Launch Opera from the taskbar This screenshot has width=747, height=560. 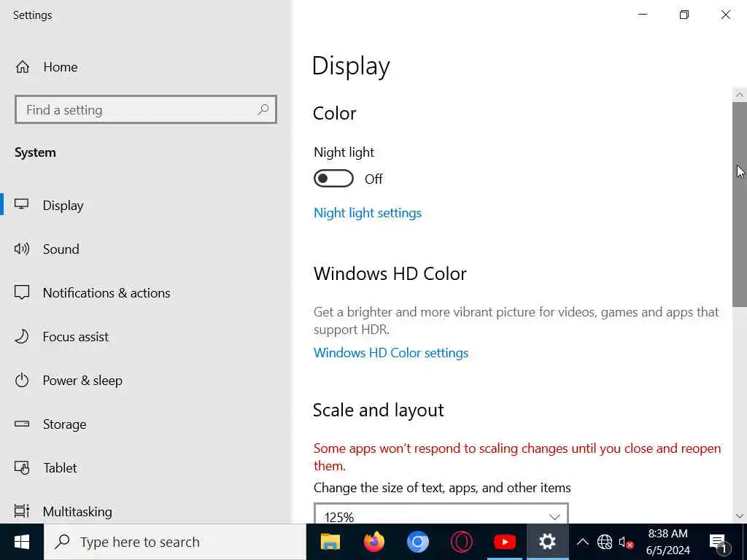tap(461, 542)
